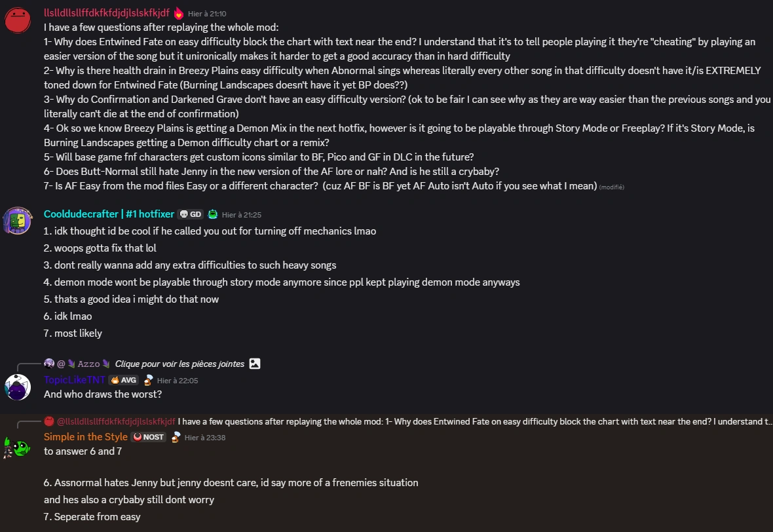Click the image attachment icon in the reply
This screenshot has height=532, width=773.
tap(255, 364)
